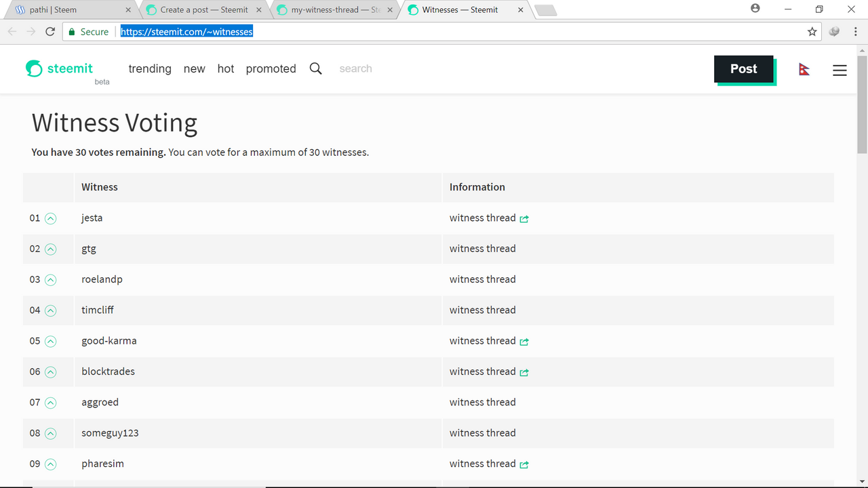Upvote witness gtg

point(50,249)
